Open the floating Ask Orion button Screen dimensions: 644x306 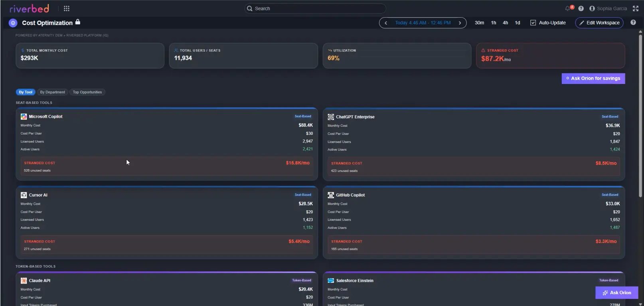[617, 293]
